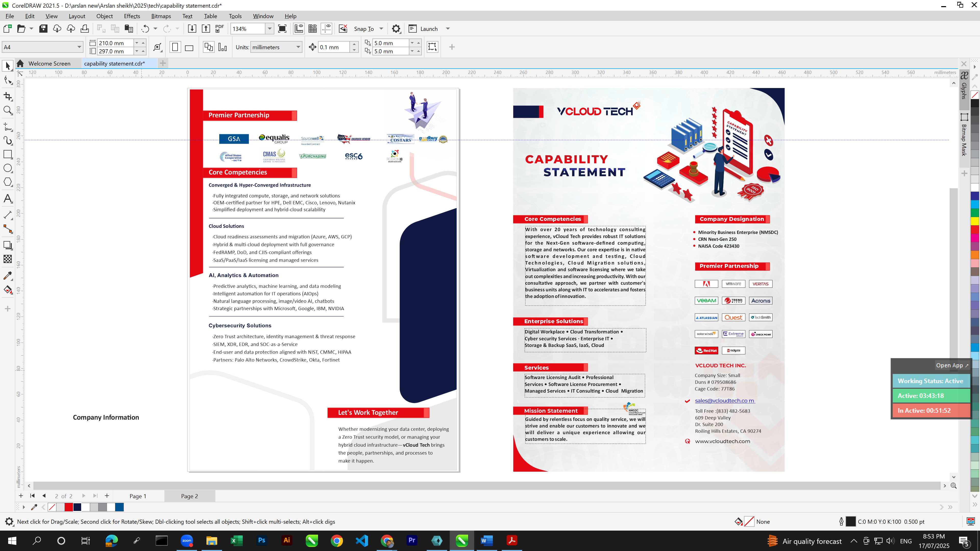Save the current document
This screenshot has width=980, height=551.
[x=43, y=29]
